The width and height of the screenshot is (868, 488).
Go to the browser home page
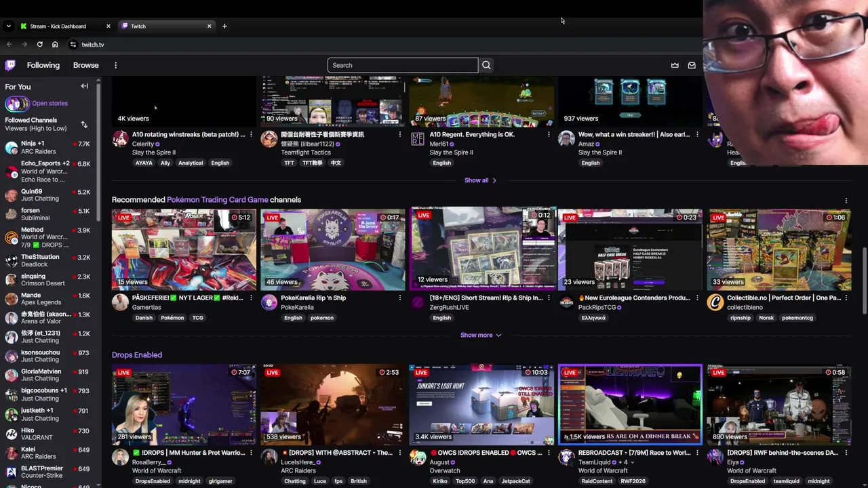click(x=55, y=44)
